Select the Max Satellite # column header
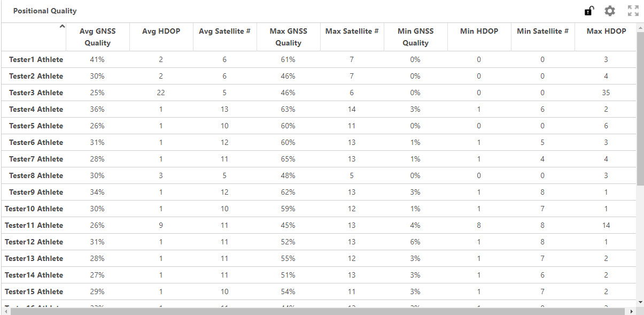The height and width of the screenshot is (315, 644). tap(352, 31)
